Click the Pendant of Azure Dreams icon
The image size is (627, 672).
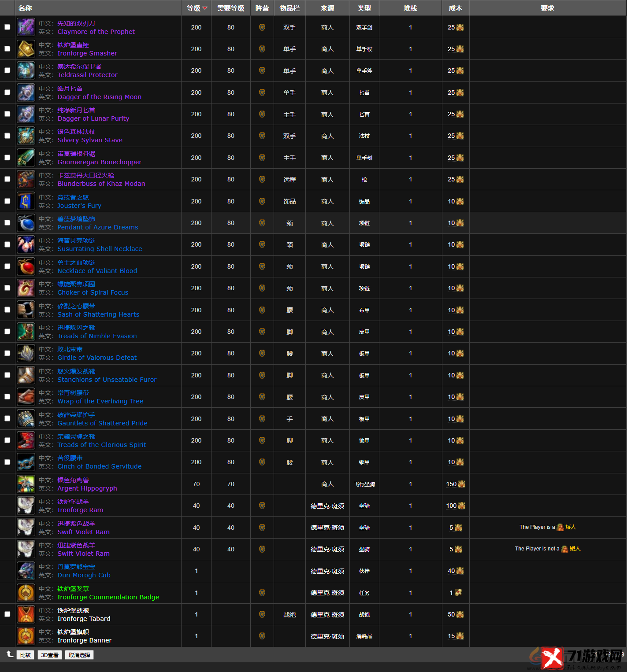[x=26, y=223]
